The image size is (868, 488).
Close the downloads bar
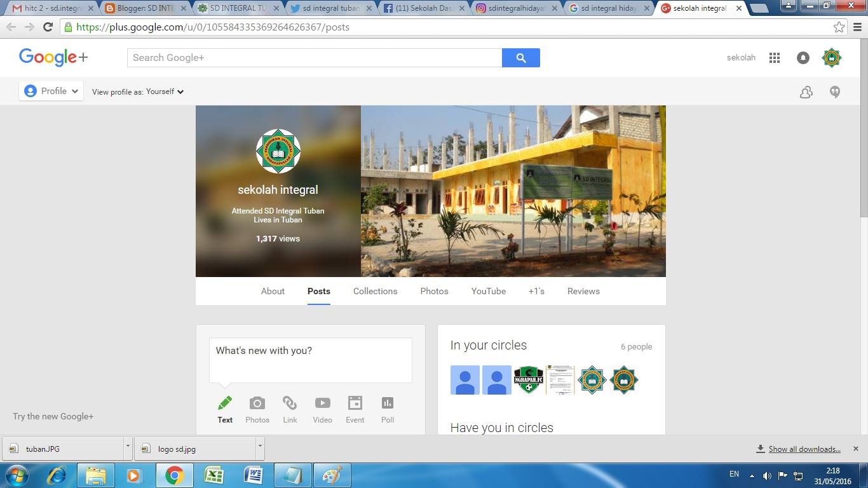coord(855,449)
